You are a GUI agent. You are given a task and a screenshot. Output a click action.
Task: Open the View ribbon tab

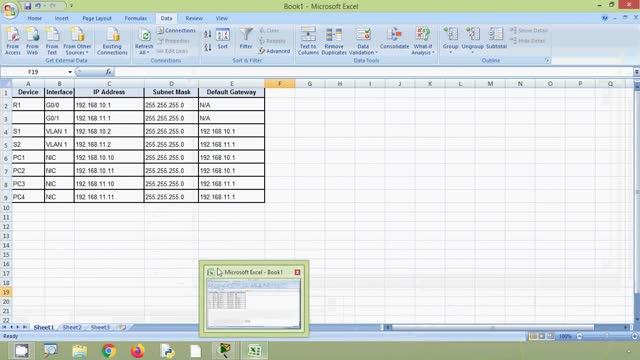coord(222,18)
